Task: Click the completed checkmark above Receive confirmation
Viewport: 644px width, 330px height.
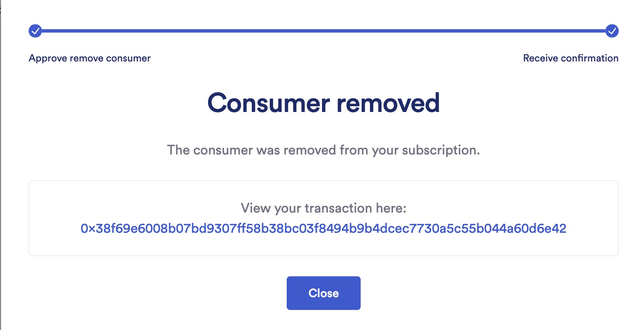Action: (612, 31)
